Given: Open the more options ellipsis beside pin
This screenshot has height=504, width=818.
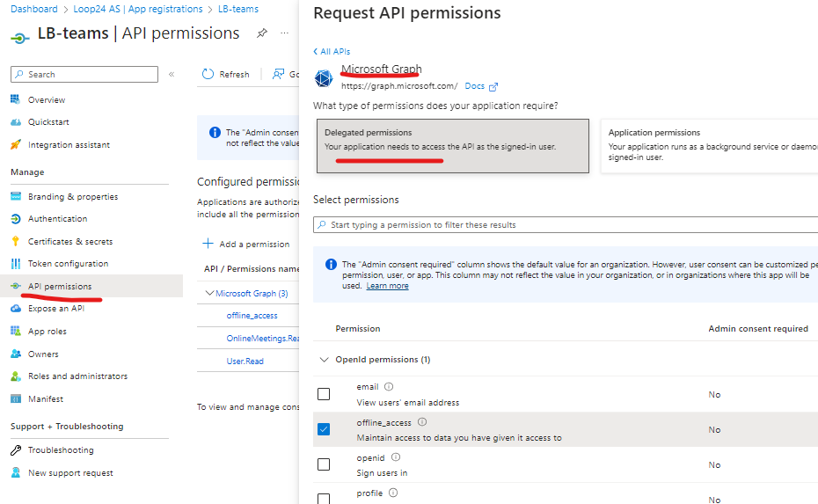Looking at the screenshot, I should point(284,33).
